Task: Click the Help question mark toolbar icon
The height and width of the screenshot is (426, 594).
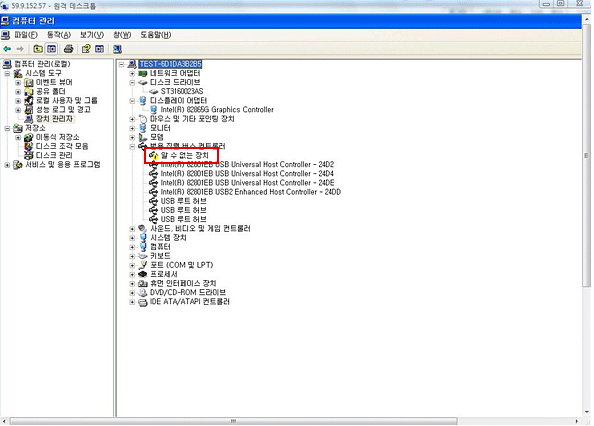Action: [x=86, y=49]
